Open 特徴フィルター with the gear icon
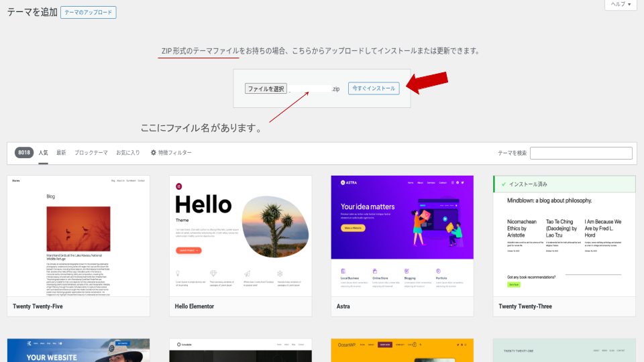 click(171, 153)
